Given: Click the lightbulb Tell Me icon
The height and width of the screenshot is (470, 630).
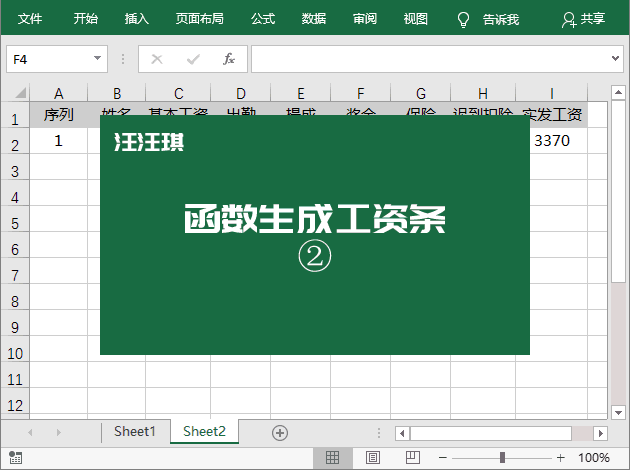Looking at the screenshot, I should [463, 19].
